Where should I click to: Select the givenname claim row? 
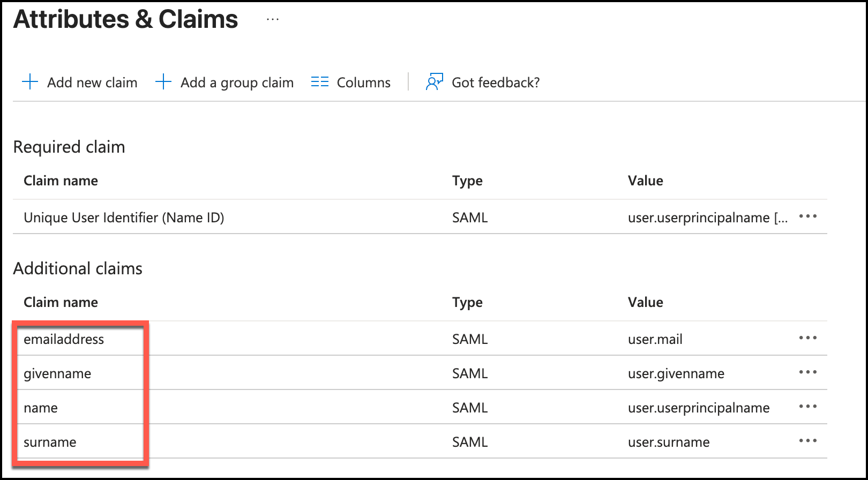[x=57, y=373]
